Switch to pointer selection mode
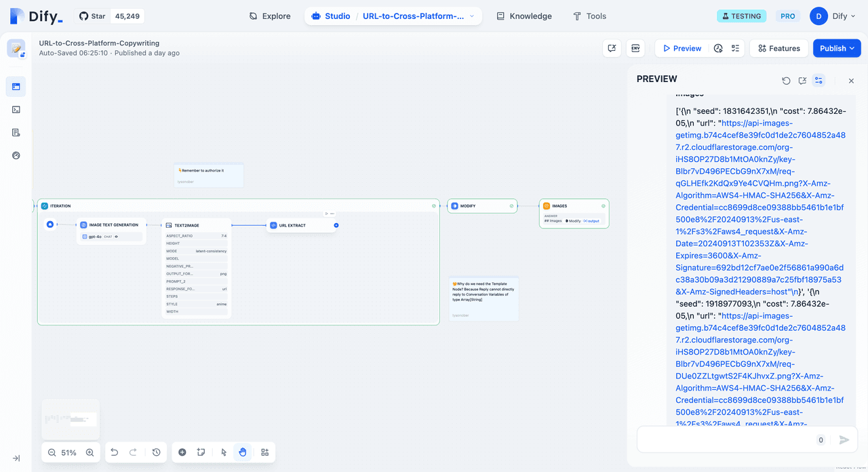The height and width of the screenshot is (472, 868). [224, 452]
